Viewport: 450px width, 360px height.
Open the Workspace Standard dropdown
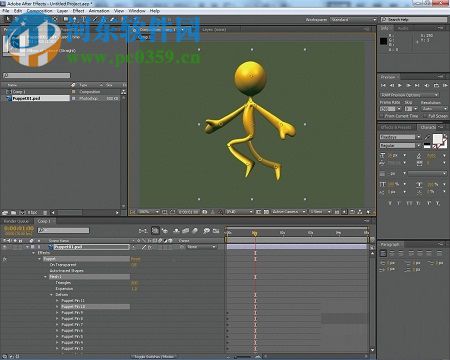click(x=353, y=20)
